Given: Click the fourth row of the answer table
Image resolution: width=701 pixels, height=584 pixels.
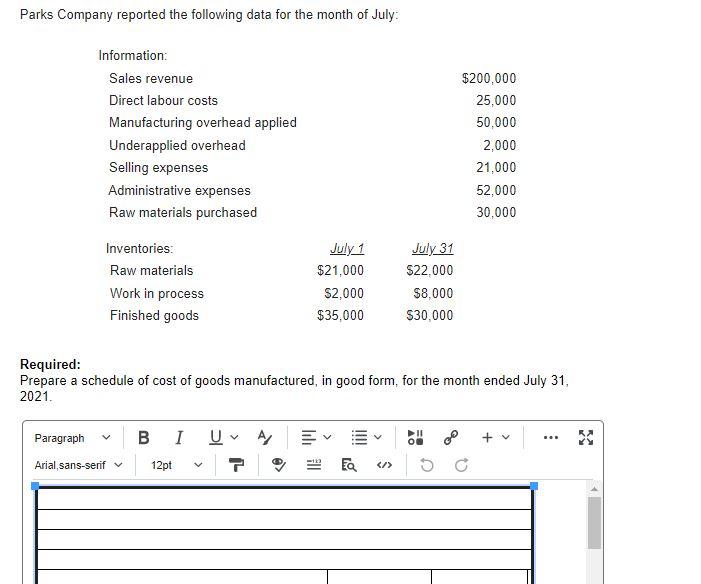Looking at the screenshot, I should click(284, 559).
